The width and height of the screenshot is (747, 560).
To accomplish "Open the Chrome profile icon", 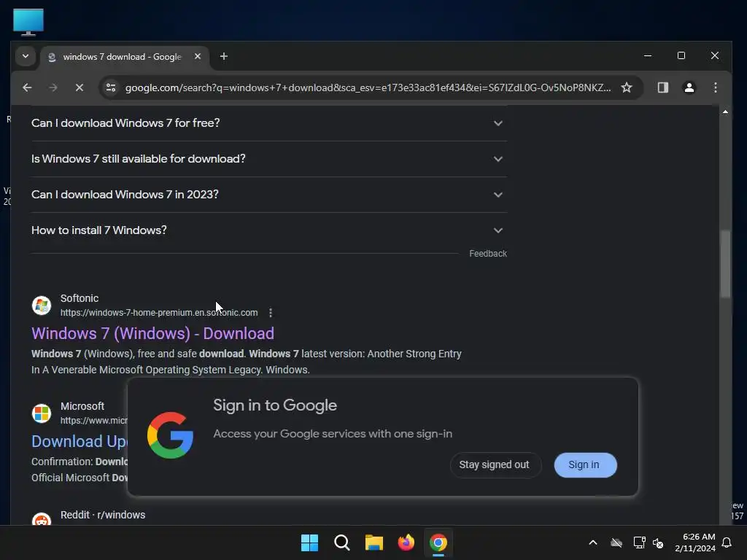I will [x=689, y=87].
